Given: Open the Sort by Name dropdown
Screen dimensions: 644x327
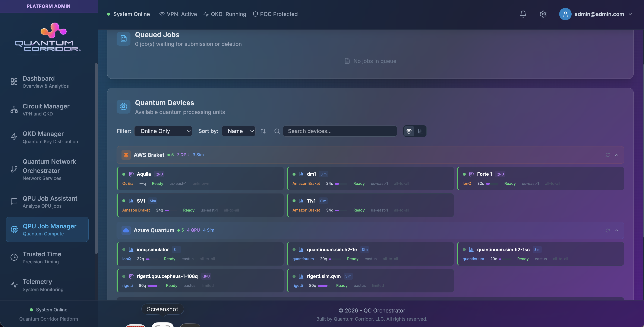Looking at the screenshot, I should pos(239,131).
